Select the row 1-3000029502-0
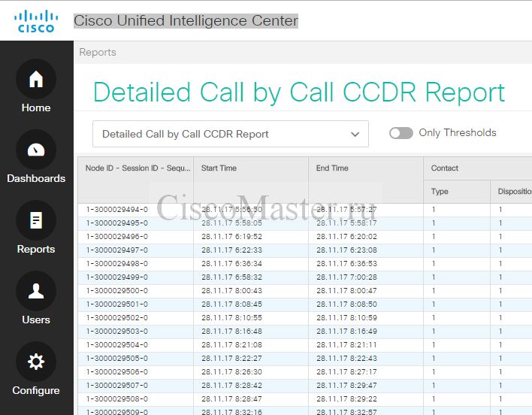 (304, 318)
